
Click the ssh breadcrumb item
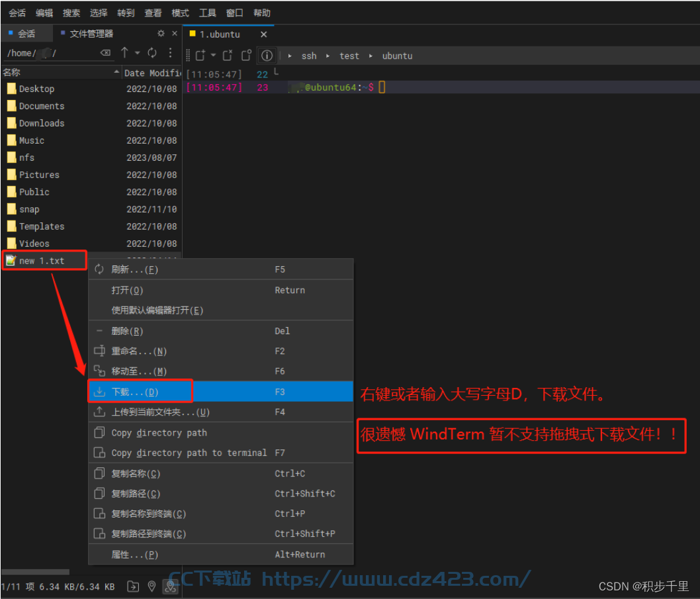(x=309, y=56)
